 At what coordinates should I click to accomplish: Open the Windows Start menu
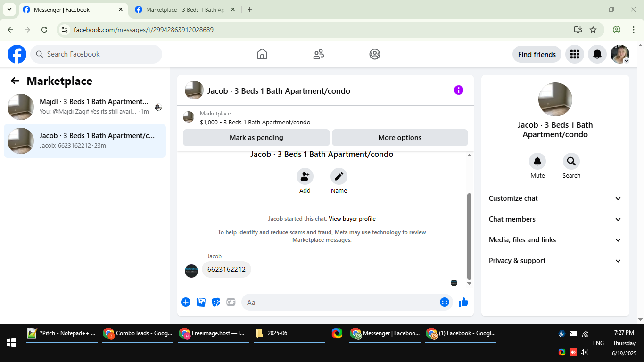tap(11, 343)
